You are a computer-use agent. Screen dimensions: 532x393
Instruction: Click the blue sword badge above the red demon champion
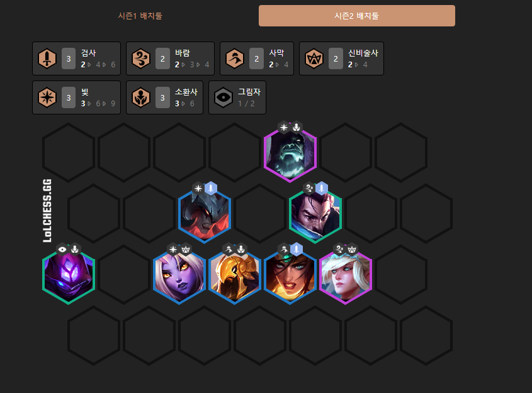point(211,188)
